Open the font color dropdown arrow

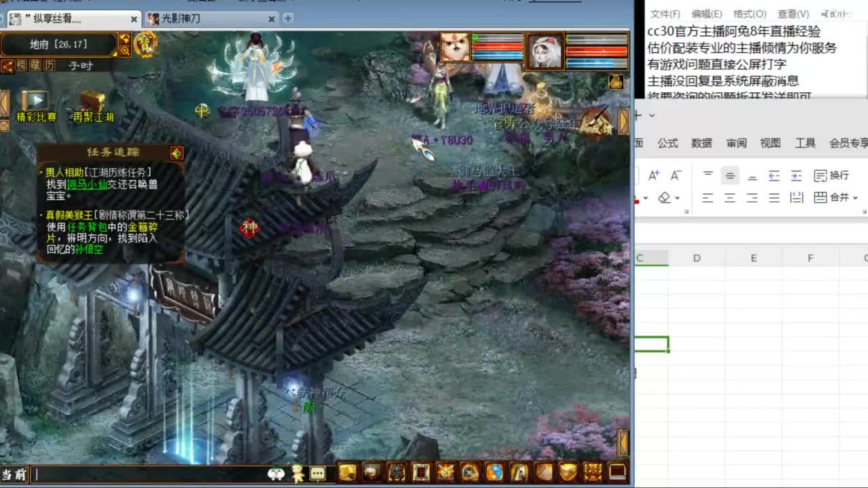pos(646,198)
